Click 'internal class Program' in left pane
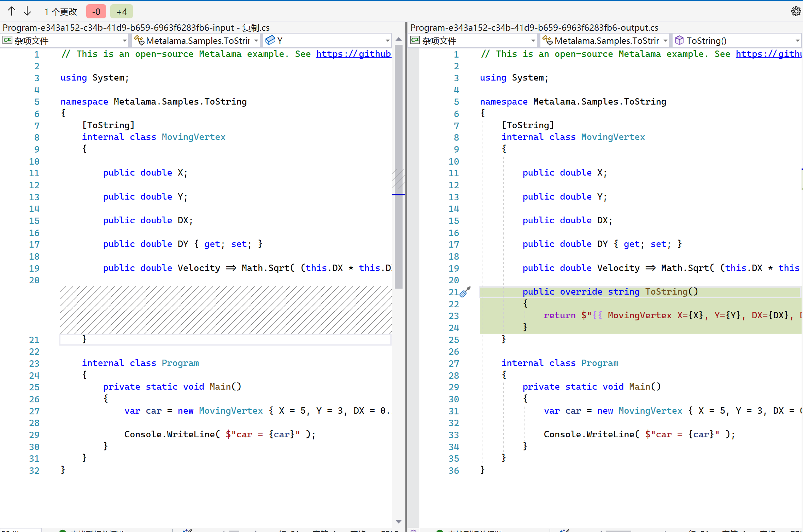Image resolution: width=803 pixels, height=532 pixels. pos(140,363)
